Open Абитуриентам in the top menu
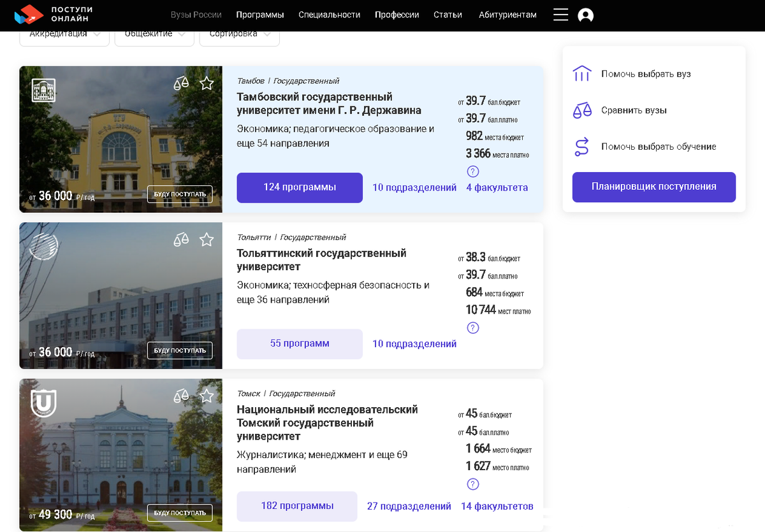The image size is (765, 532). pyautogui.click(x=507, y=15)
